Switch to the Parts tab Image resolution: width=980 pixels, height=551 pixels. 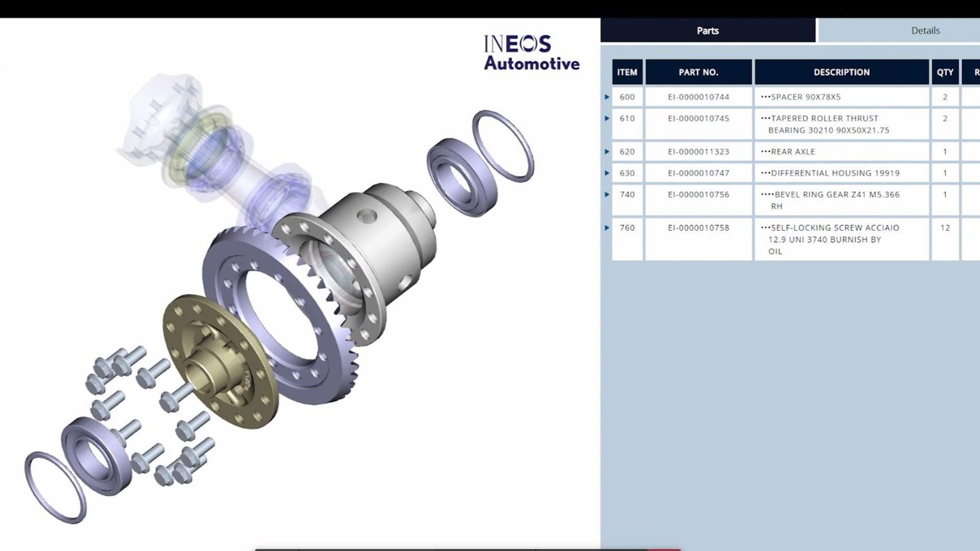[x=707, y=30]
